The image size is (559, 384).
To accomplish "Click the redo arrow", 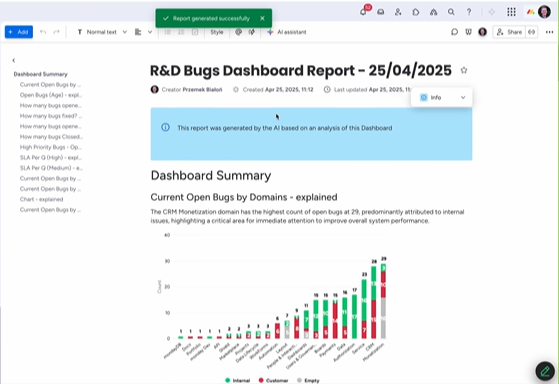I will point(56,32).
